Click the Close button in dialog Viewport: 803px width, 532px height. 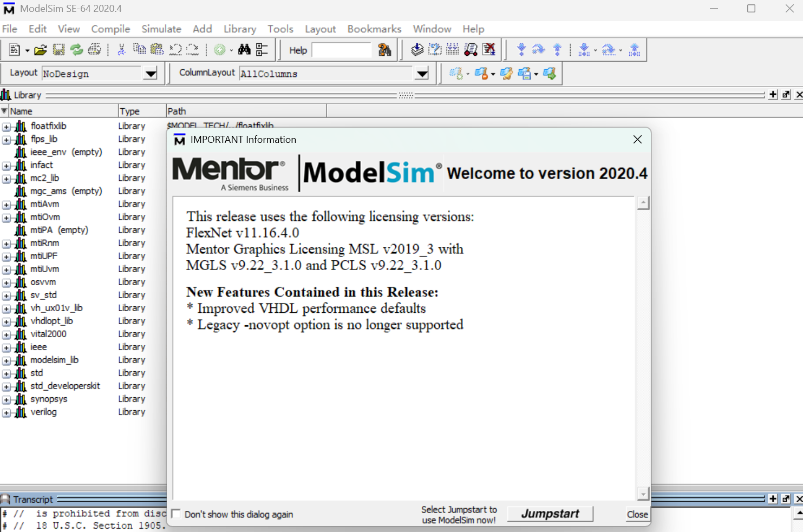[x=637, y=514]
